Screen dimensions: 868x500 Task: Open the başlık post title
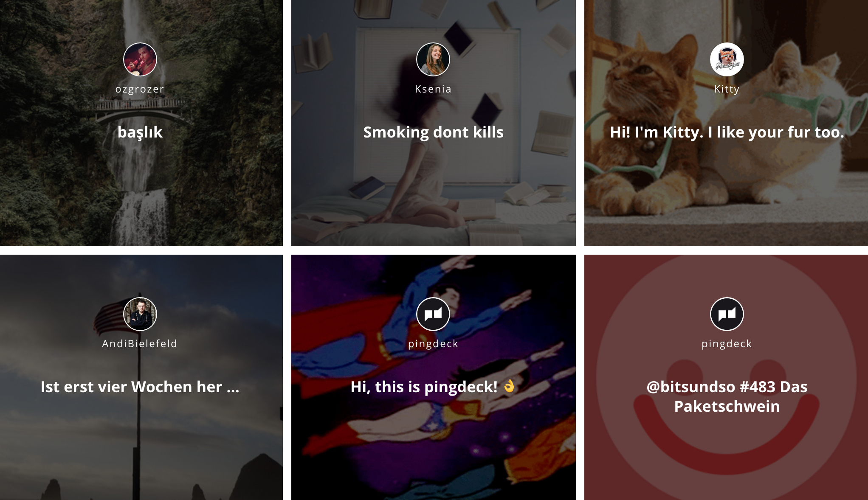click(140, 132)
